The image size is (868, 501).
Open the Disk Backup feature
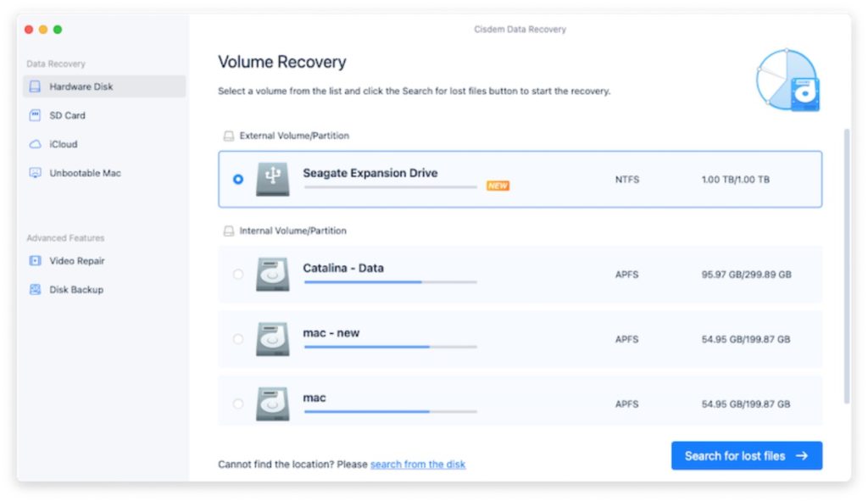(x=76, y=290)
